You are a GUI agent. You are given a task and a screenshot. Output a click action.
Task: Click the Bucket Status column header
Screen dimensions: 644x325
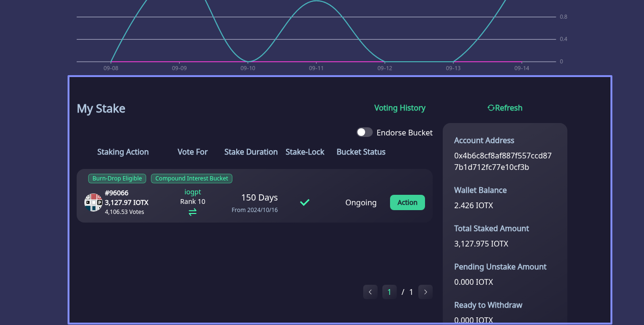coord(361,152)
